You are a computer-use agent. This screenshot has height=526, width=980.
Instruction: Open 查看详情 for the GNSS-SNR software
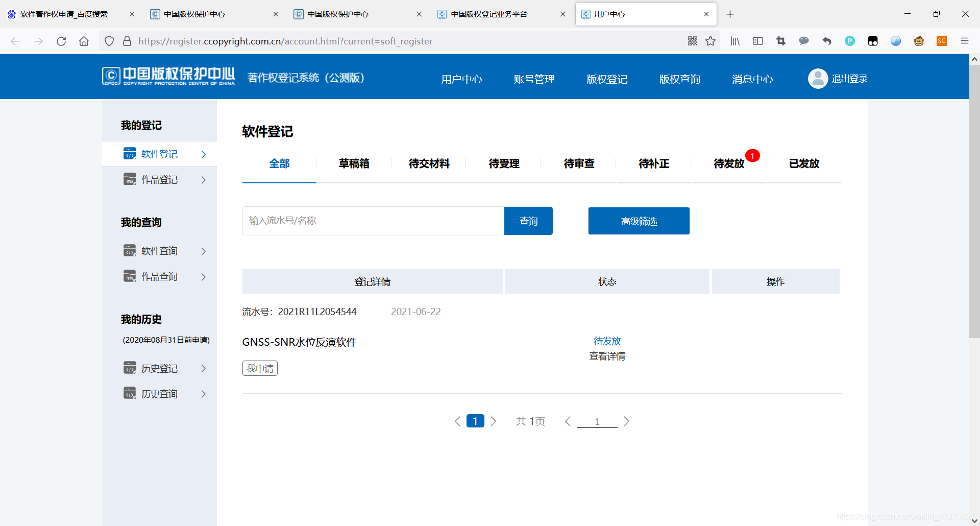(607, 356)
